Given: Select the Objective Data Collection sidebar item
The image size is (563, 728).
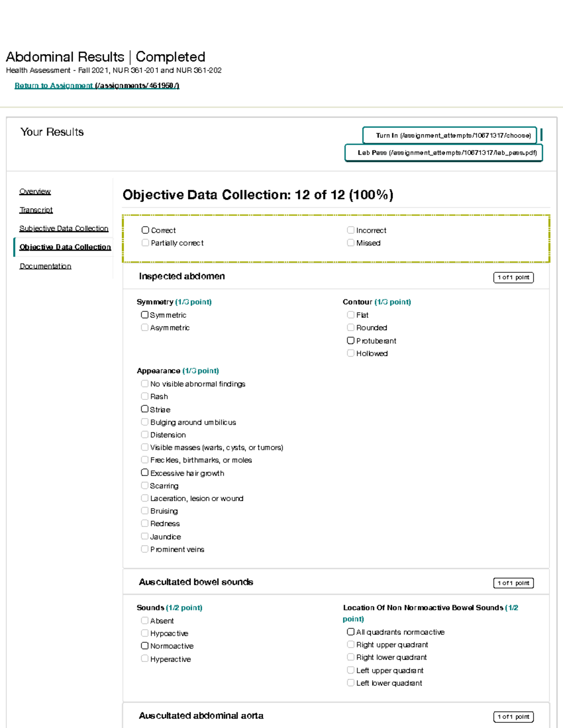Looking at the screenshot, I should click(x=65, y=247).
